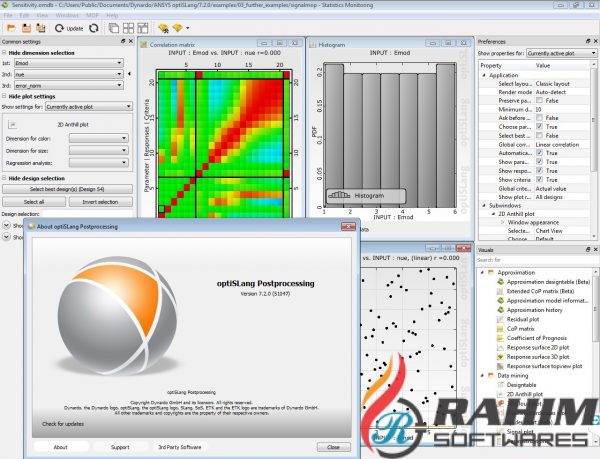Click the Histogram window title icon
Image resolution: width=600 pixels, height=459 pixels.
tap(313, 45)
